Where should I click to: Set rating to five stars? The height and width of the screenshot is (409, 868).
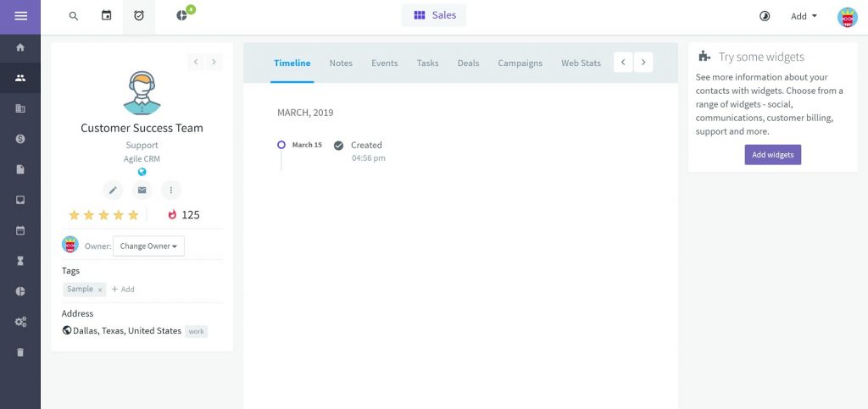(133, 215)
